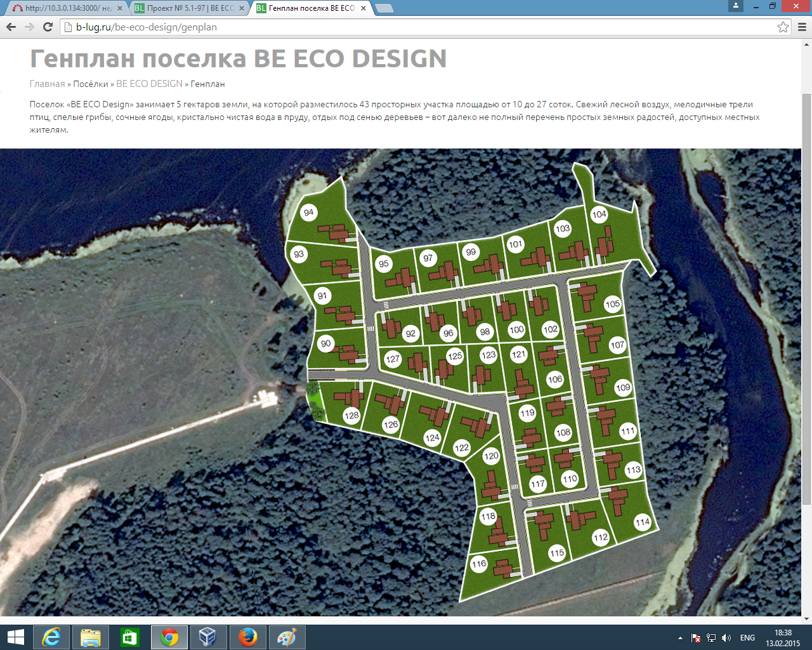Click the browser forward arrow button
Image resolution: width=812 pixels, height=650 pixels.
(29, 27)
